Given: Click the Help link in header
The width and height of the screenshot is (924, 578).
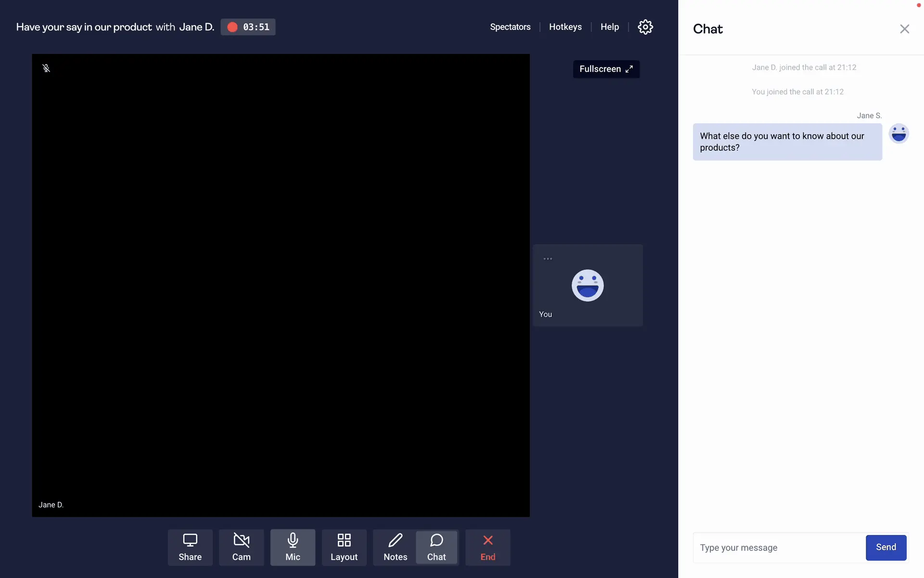Looking at the screenshot, I should (609, 27).
